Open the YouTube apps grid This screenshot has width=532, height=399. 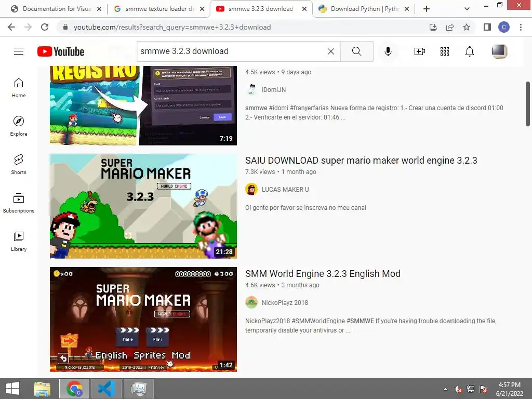(x=445, y=51)
